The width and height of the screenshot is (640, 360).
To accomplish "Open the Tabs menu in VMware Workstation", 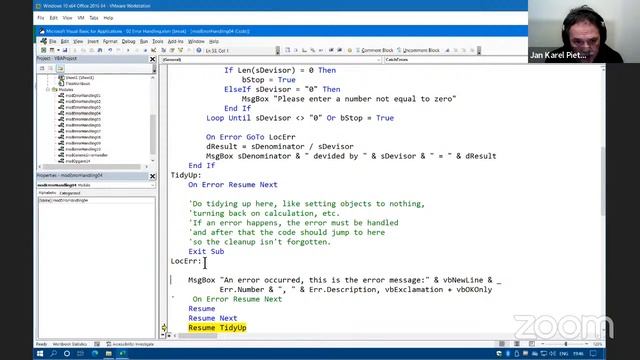I will point(94,18).
